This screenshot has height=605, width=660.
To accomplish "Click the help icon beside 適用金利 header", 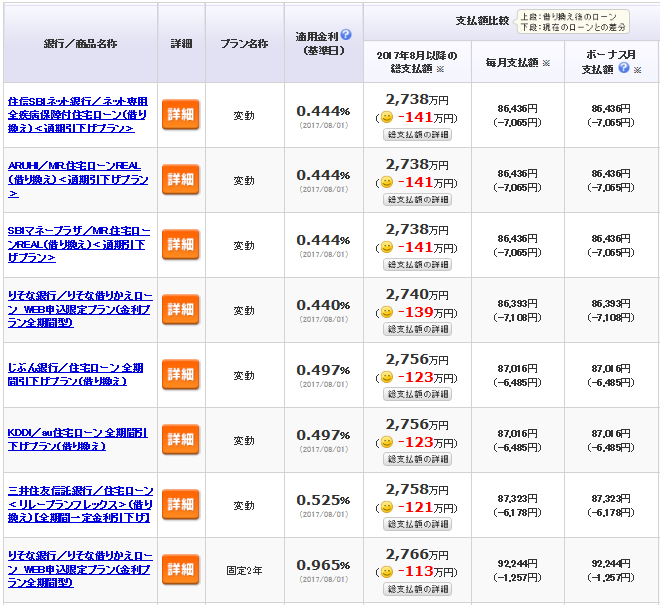I will tap(346, 35).
